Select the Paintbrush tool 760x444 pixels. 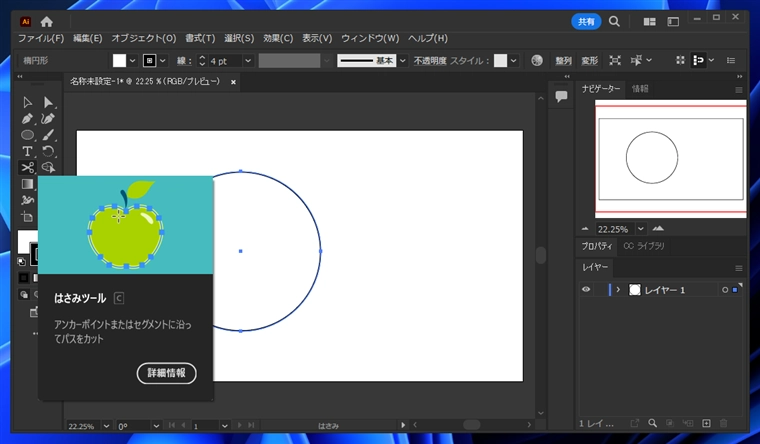pyautogui.click(x=47, y=135)
